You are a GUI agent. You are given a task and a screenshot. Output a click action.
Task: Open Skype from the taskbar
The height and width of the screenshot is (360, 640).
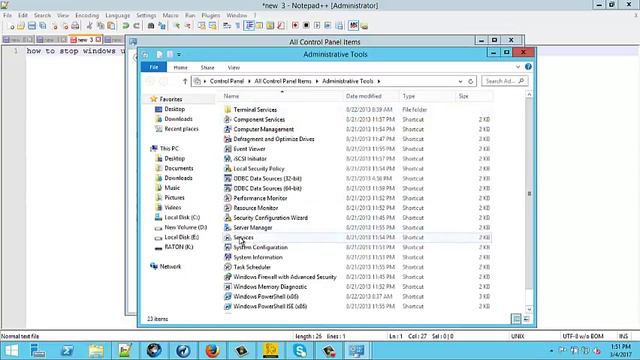tap(300, 351)
